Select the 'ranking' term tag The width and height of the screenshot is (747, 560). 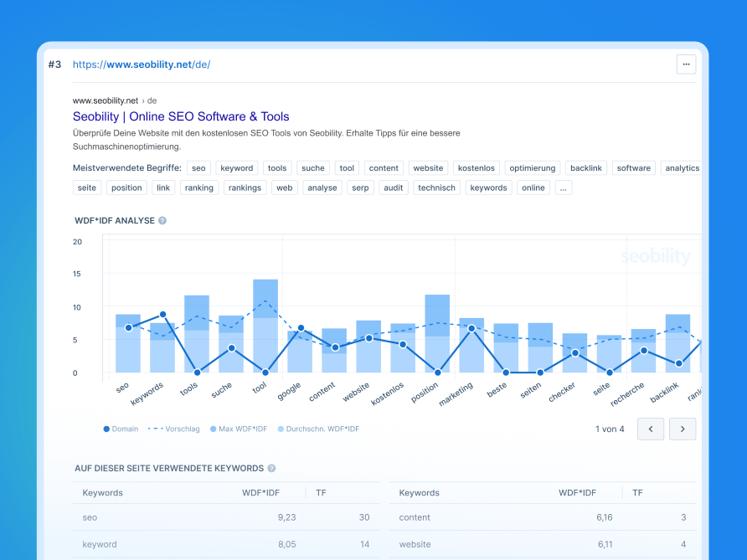199,188
